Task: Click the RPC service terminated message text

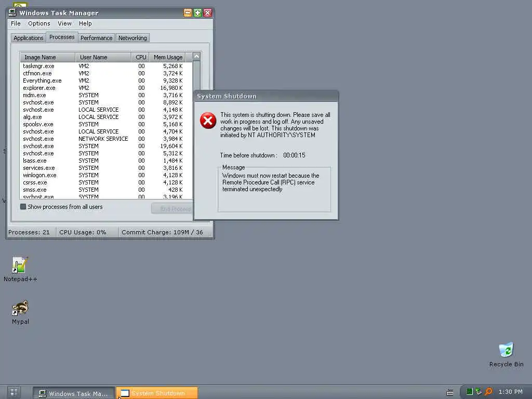Action: tap(271, 182)
